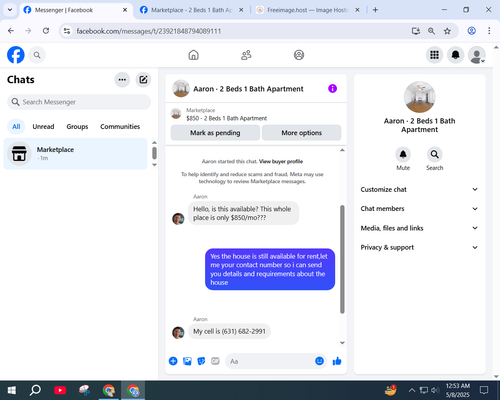Image resolution: width=500 pixels, height=400 pixels.
Task: Open the Marketplace chat in the list
Action: [x=75, y=154]
